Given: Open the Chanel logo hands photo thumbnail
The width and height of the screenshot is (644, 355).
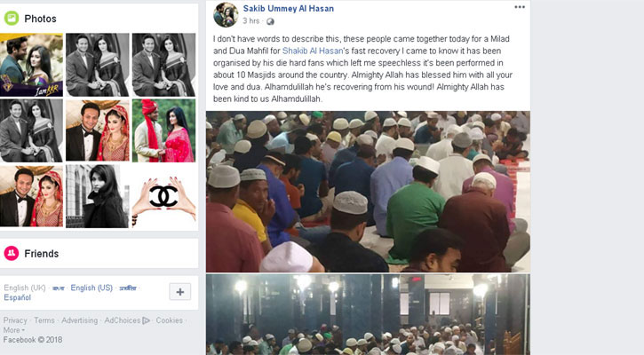Looking at the screenshot, I should coord(163,196).
